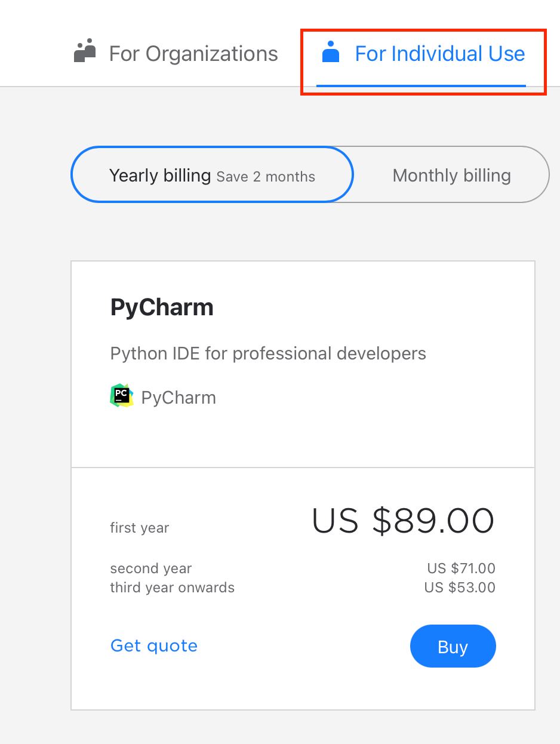Click the bold PyCharm card heading
This screenshot has width=560, height=744.
tap(162, 308)
